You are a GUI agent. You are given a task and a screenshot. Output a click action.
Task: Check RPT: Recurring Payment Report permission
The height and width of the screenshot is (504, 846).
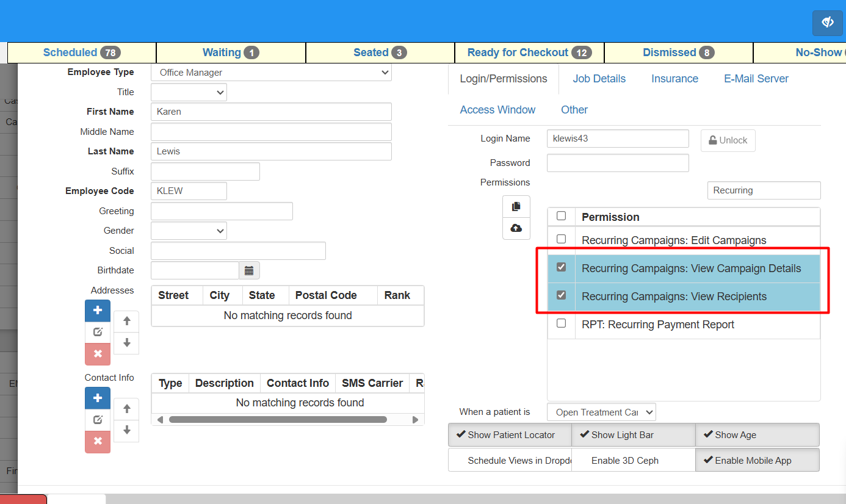[562, 323]
